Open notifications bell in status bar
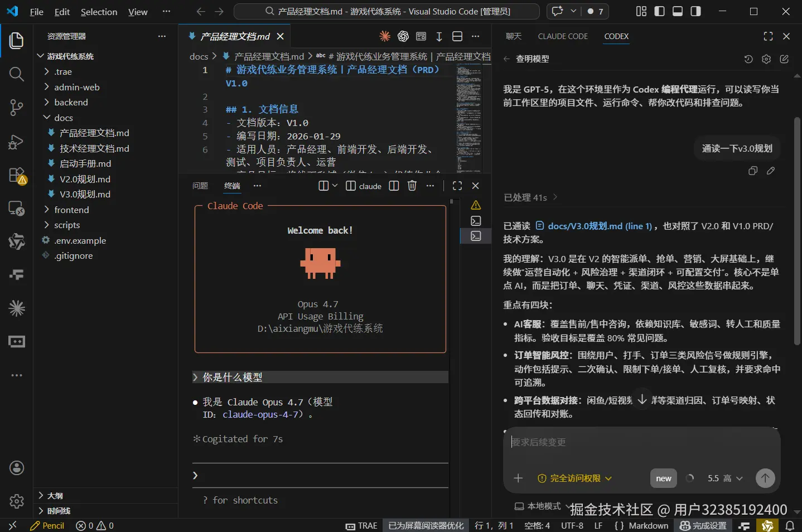802x532 pixels. coord(790,525)
